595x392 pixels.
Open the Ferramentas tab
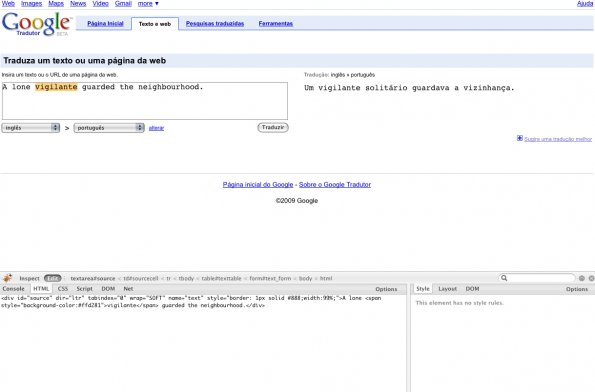click(275, 24)
